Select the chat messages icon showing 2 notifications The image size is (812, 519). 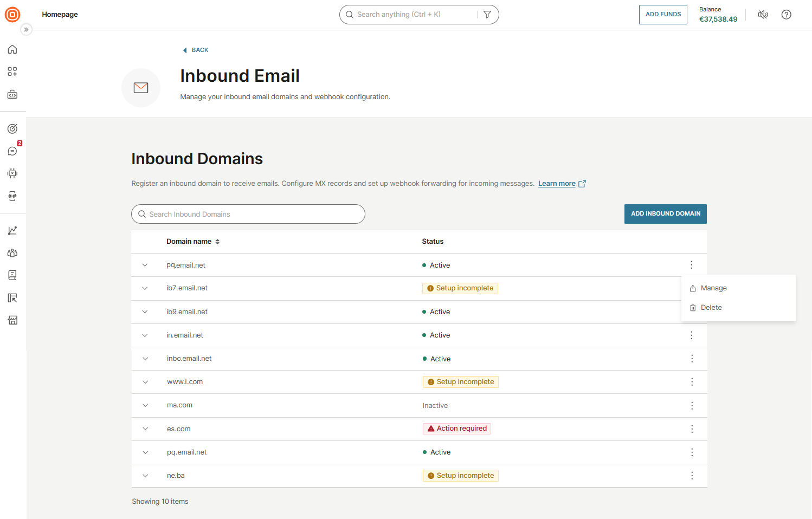coord(12,151)
